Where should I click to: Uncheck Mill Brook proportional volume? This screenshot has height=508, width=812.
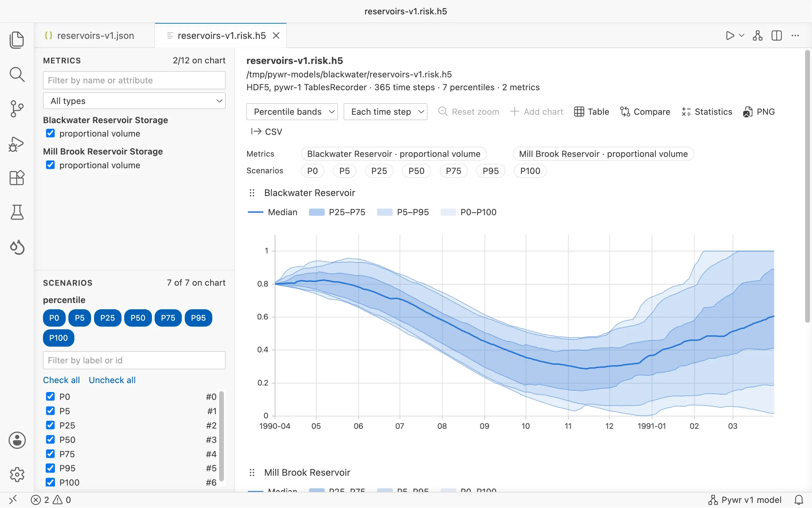pyautogui.click(x=50, y=165)
